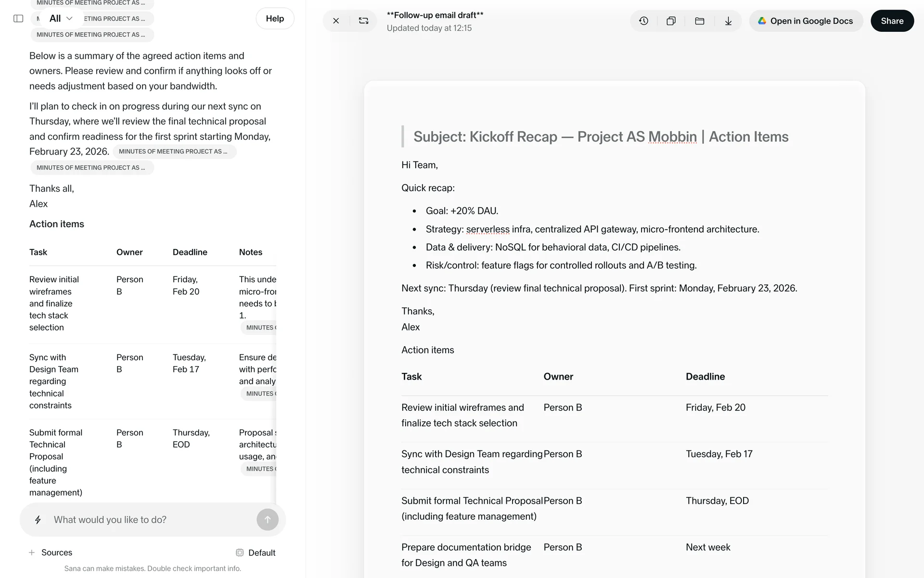This screenshot has width=924, height=578.
Task: Close the document preview panel
Action: point(336,21)
